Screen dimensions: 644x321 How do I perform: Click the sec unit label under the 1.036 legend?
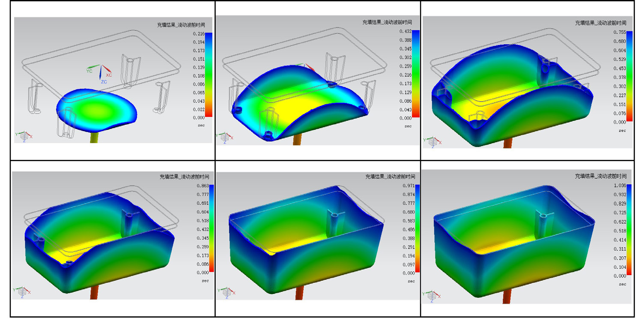tap(622, 284)
